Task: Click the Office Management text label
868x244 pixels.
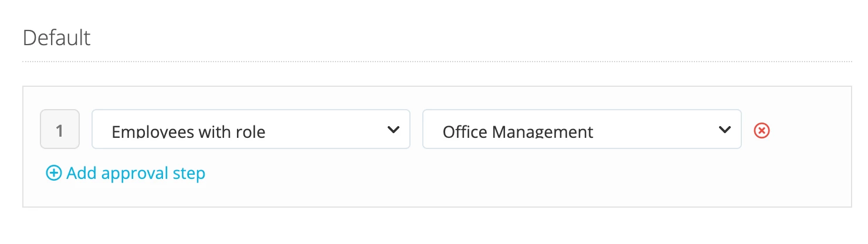Action: click(518, 131)
